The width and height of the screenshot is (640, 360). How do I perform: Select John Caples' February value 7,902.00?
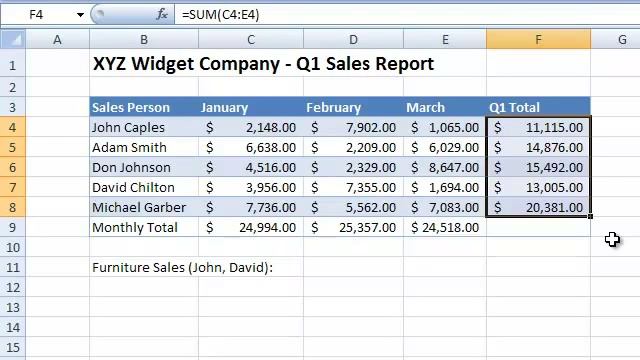pyautogui.click(x=353, y=127)
